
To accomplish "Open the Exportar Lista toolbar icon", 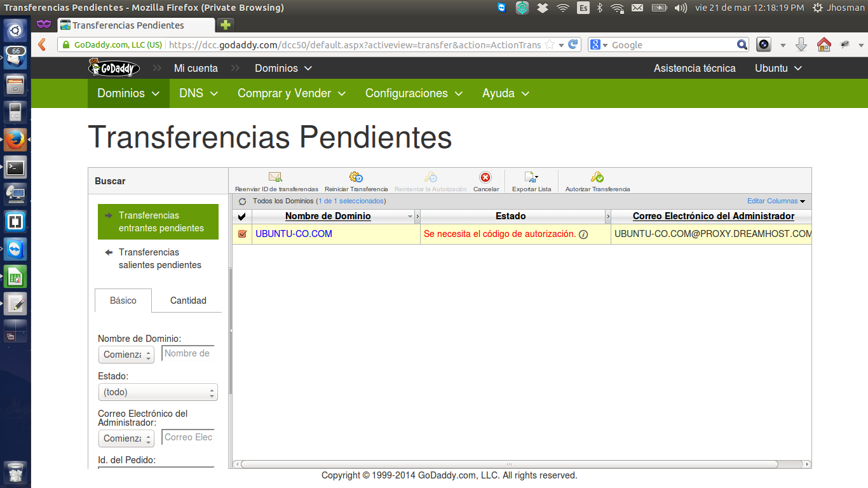I will 531,178.
